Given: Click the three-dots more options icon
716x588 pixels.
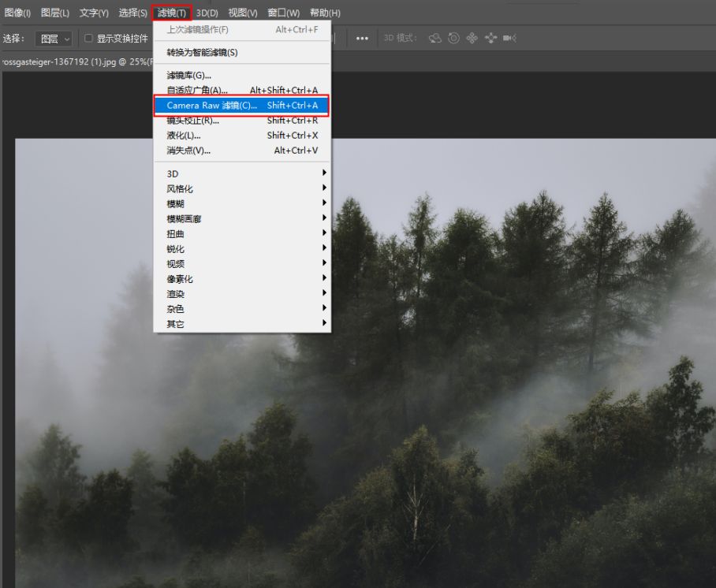Looking at the screenshot, I should point(362,39).
